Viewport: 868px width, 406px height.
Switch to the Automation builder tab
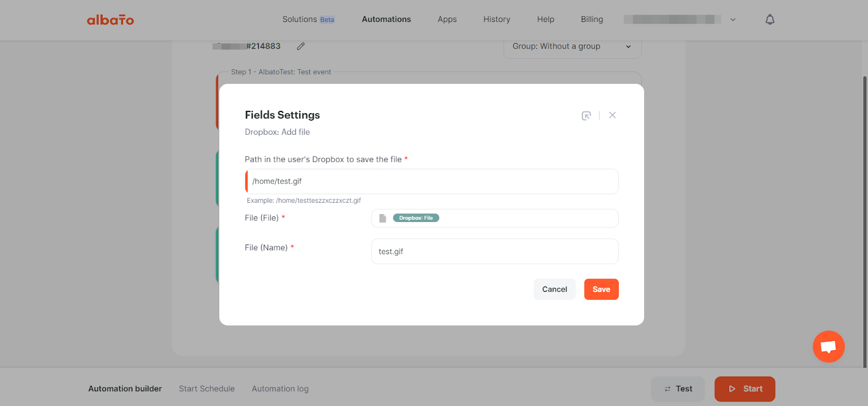125,389
